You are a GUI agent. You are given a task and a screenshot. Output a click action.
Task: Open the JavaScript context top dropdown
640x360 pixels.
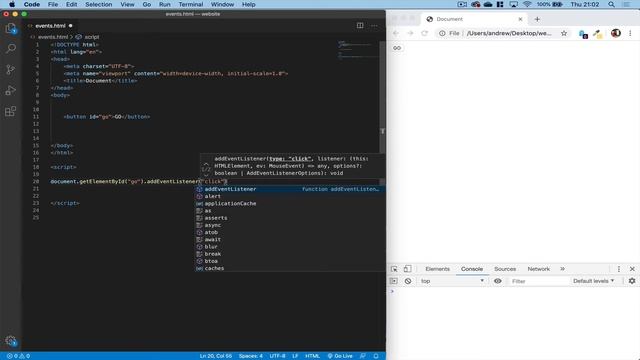click(452, 281)
